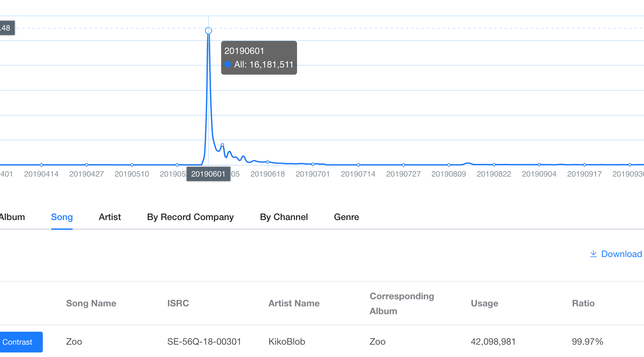This screenshot has width=644, height=357.
Task: Click the ISRC column header
Action: (178, 303)
